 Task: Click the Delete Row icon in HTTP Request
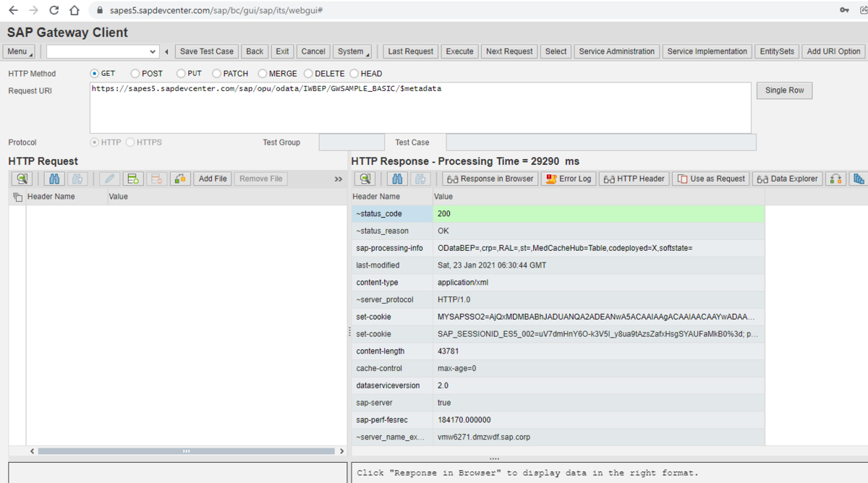(x=157, y=179)
